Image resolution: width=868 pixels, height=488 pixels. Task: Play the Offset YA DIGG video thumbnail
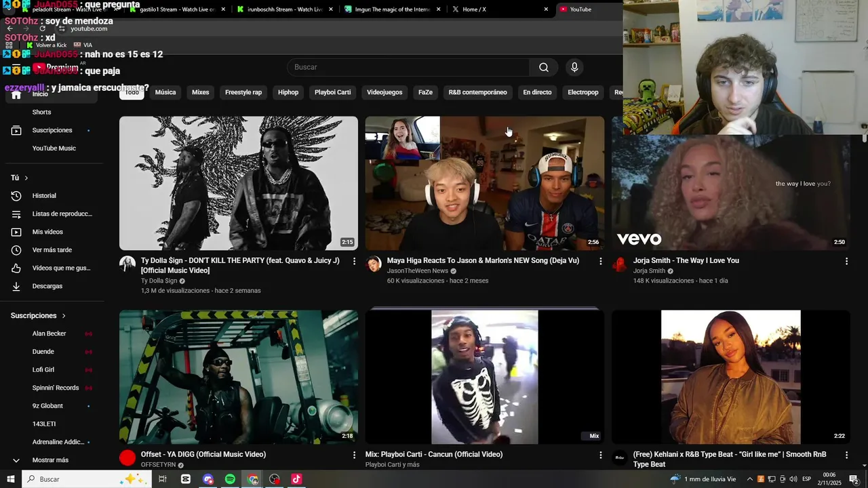239,377
